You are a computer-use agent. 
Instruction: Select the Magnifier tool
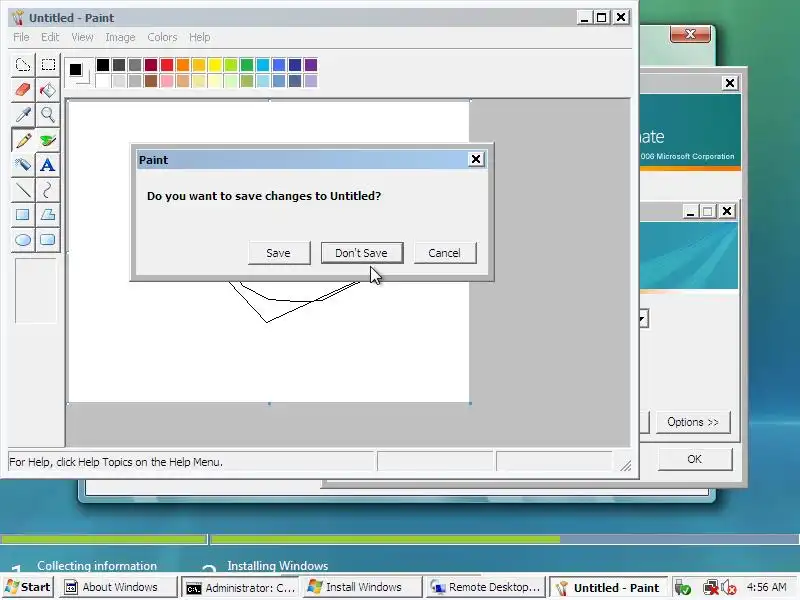[x=48, y=115]
